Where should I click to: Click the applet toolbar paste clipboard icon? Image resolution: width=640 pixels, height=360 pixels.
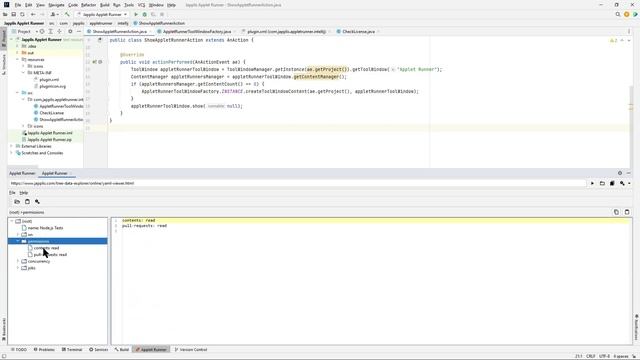pos(27,201)
